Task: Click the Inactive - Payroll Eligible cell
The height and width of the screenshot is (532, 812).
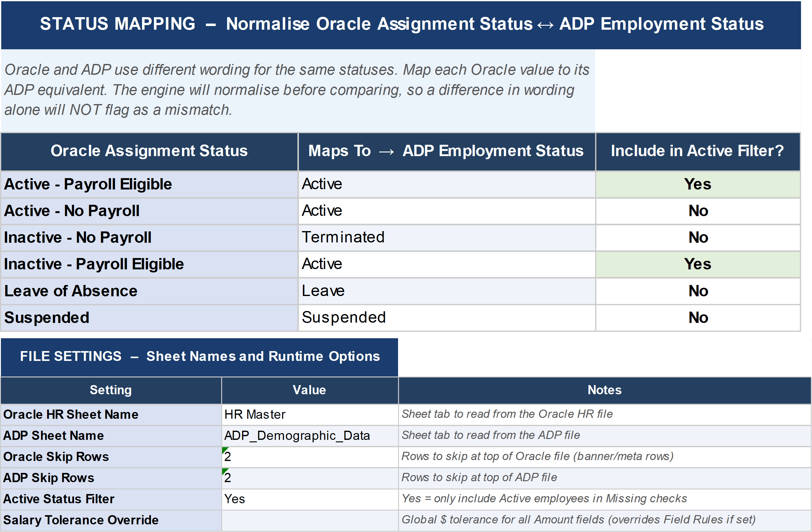Action: click(x=149, y=264)
